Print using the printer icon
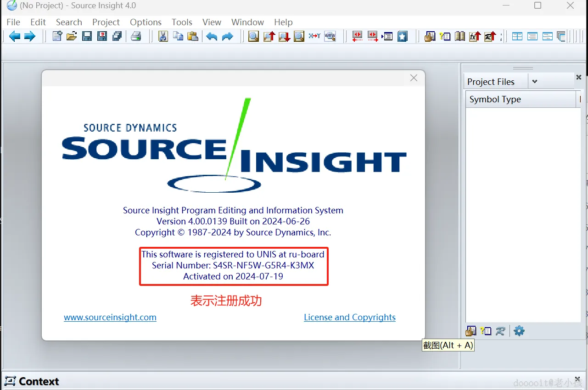This screenshot has width=588, height=390. click(136, 36)
